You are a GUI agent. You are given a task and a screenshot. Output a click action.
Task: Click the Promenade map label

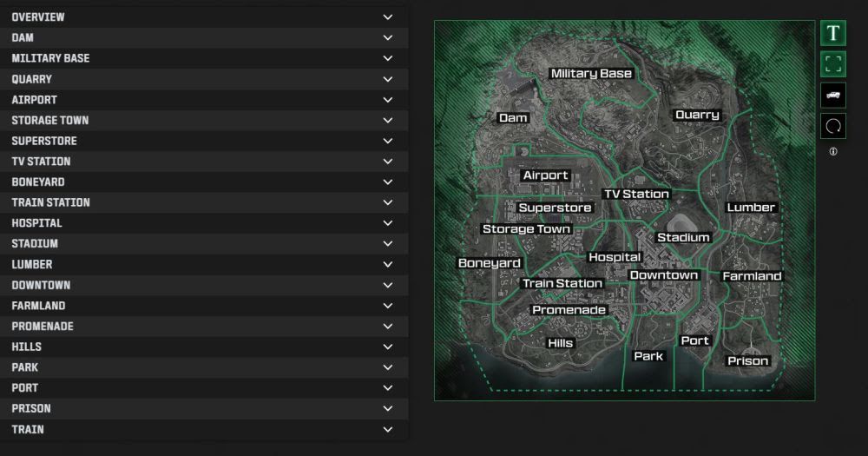[569, 310]
